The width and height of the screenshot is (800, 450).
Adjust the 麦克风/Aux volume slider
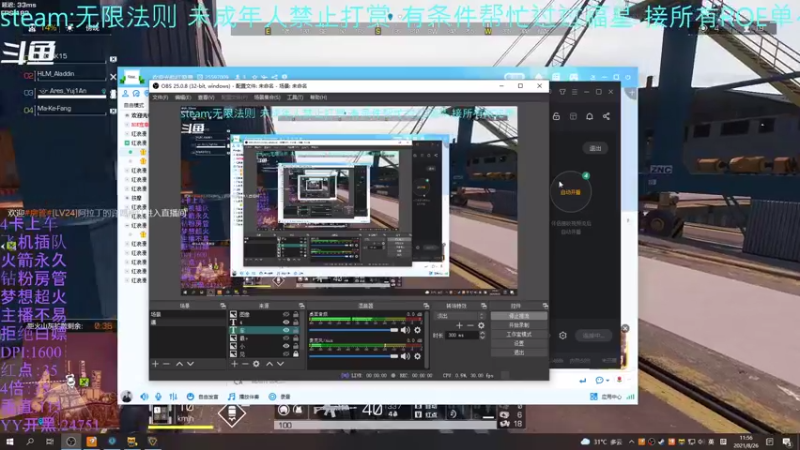click(353, 356)
